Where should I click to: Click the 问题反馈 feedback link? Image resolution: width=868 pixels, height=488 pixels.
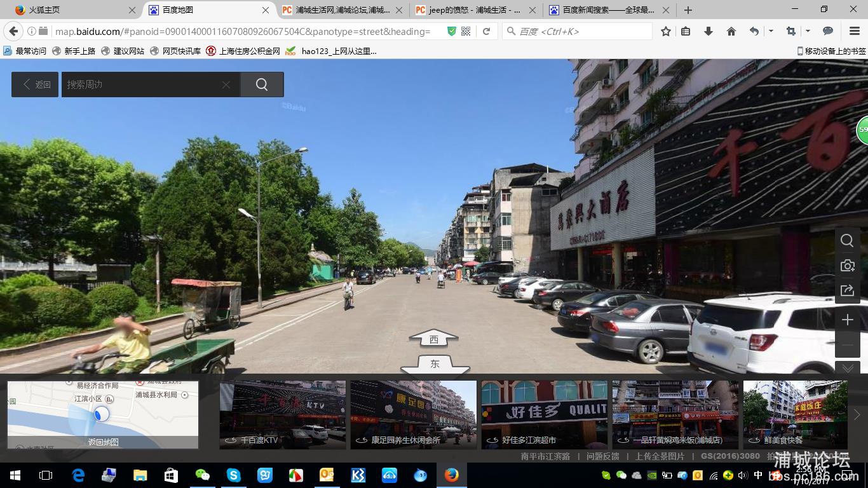(603, 456)
